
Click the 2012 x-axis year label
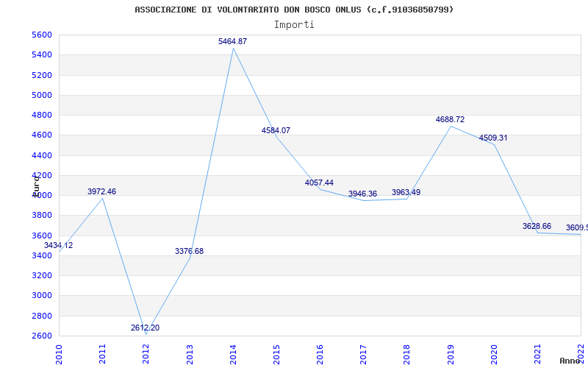146,355
